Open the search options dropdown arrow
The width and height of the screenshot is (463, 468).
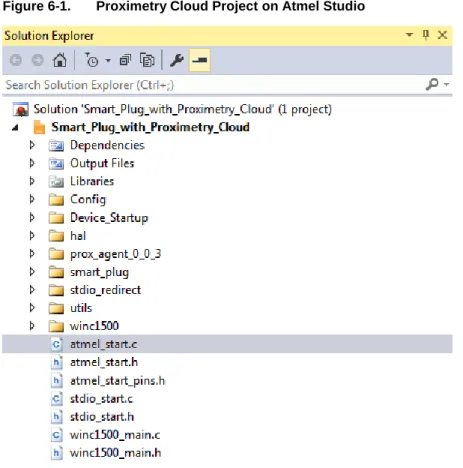(x=446, y=85)
